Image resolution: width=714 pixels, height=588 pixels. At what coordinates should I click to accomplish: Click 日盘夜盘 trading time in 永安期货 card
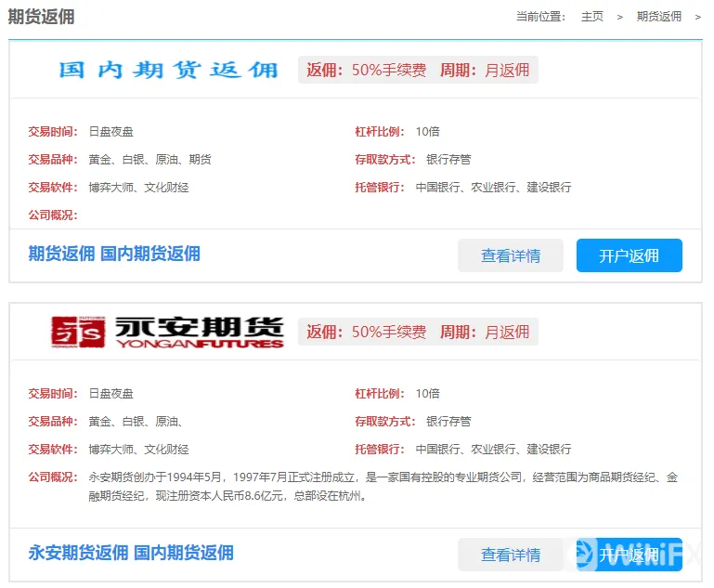point(110,394)
